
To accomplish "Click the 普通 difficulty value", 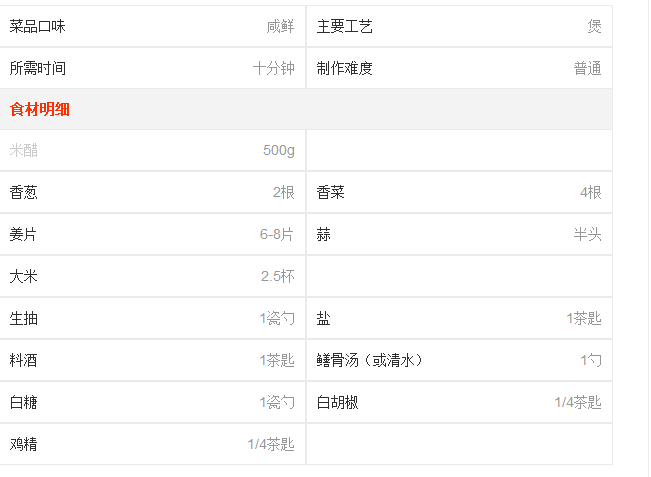I will pos(587,68).
